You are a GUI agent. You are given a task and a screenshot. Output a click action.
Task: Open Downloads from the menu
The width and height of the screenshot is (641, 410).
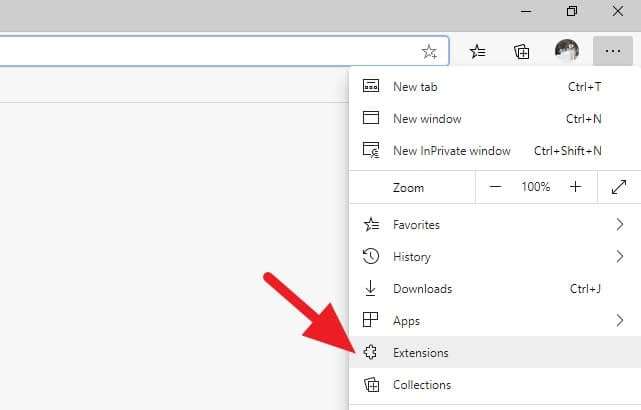click(x=495, y=289)
